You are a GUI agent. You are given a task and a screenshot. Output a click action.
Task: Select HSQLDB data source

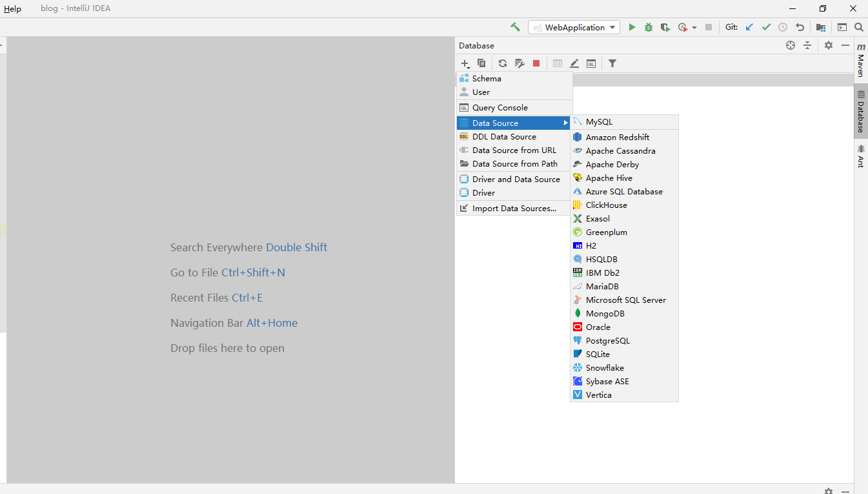point(624,259)
